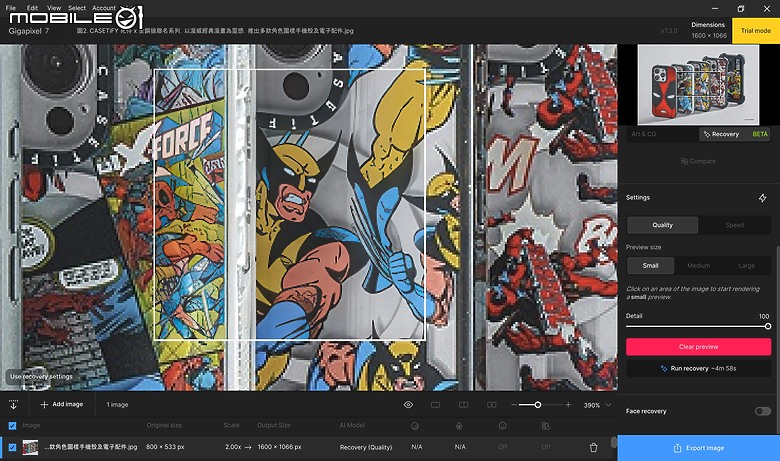Click the Add image button

point(62,404)
